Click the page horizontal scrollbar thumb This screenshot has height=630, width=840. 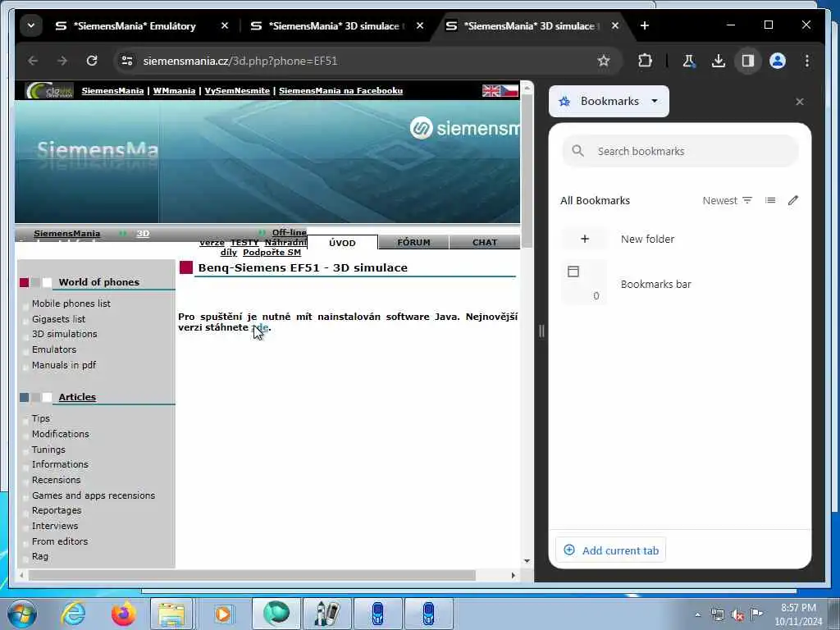pyautogui.click(x=252, y=575)
